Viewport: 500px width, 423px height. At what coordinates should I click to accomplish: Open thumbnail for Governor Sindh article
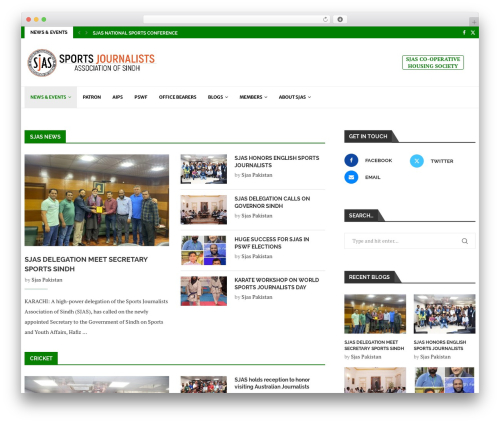[x=204, y=210]
